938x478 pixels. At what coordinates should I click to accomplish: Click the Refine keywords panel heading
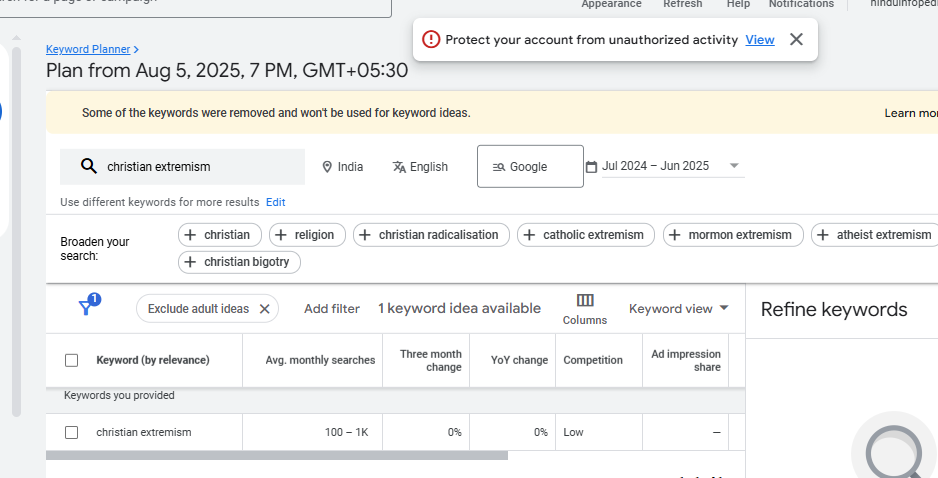[834, 309]
